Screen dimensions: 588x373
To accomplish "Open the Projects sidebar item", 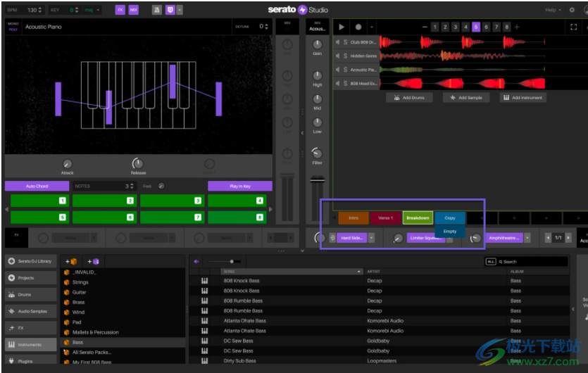I will click(x=31, y=278).
